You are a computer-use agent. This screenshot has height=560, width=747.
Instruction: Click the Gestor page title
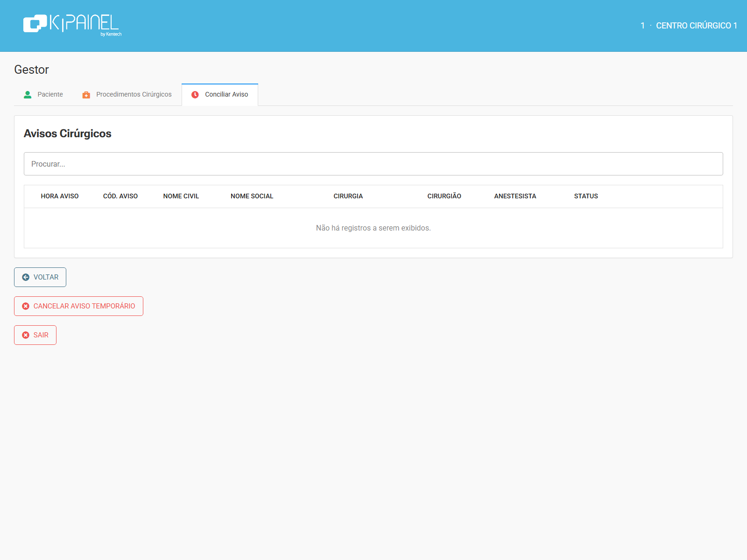tap(32, 70)
